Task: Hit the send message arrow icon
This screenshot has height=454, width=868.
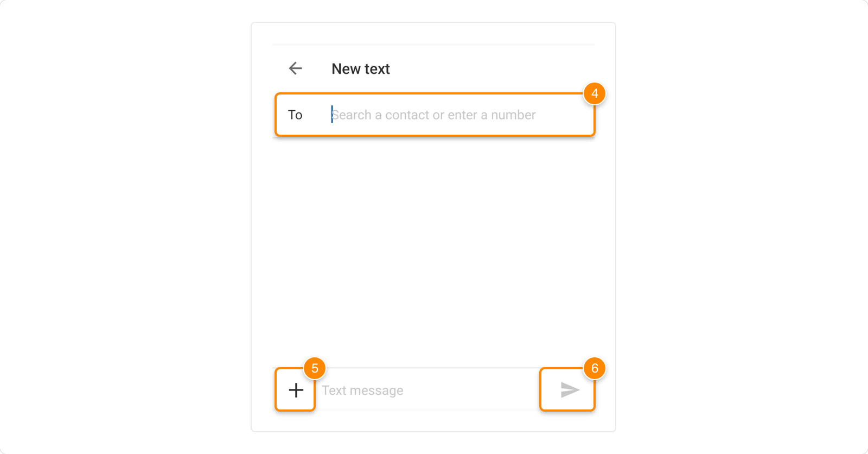Action: [x=570, y=390]
